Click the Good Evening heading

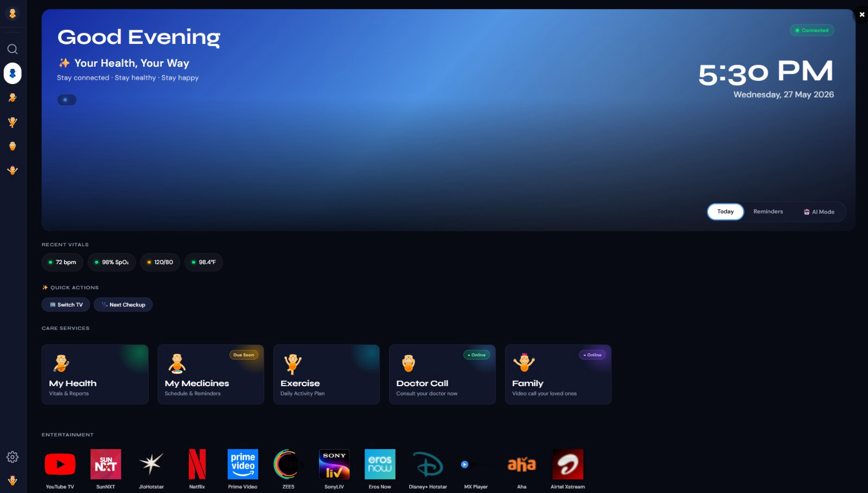click(x=139, y=37)
